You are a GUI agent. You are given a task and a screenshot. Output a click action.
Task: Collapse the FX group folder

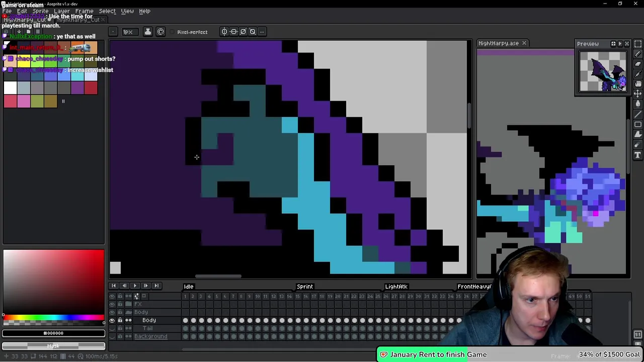click(128, 304)
